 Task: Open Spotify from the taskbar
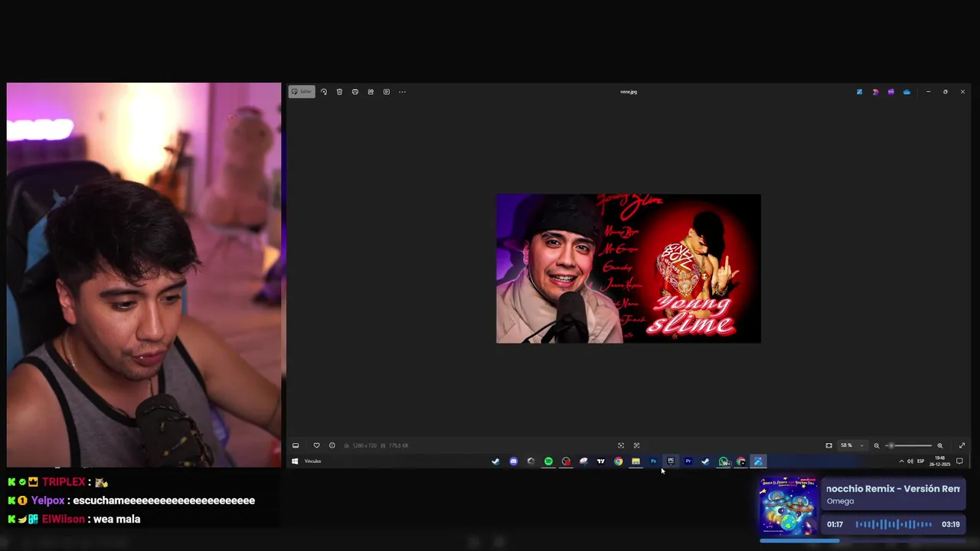548,461
